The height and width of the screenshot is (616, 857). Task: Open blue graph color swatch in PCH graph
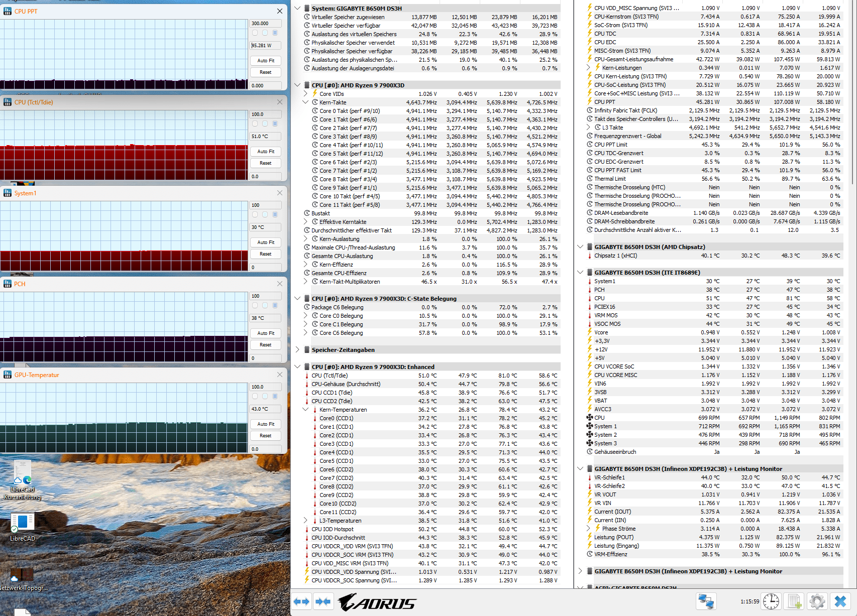275,305
